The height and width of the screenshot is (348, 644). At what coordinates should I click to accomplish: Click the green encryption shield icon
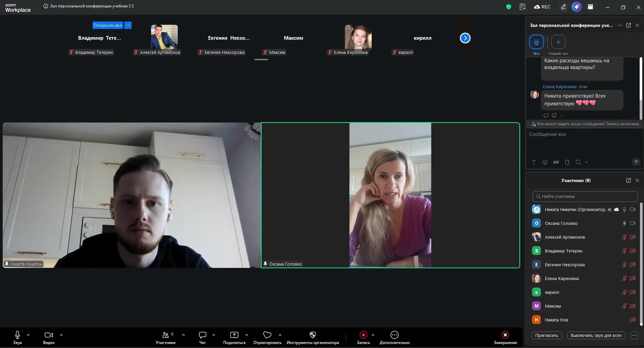tap(509, 7)
